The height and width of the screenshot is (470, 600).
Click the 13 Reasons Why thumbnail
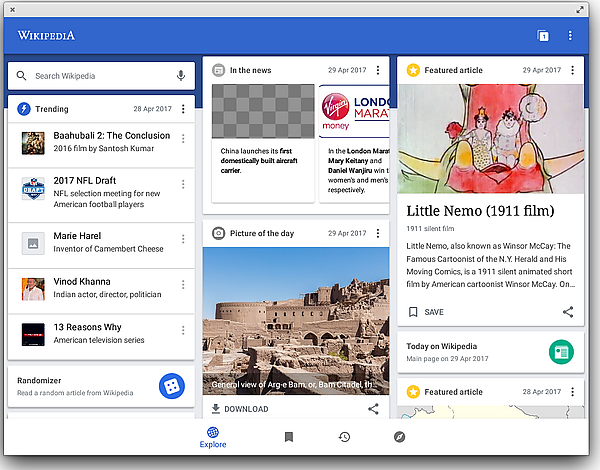[33, 335]
